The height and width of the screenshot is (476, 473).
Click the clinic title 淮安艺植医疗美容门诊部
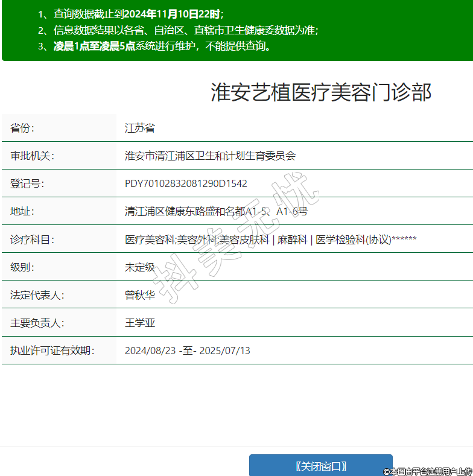click(321, 92)
